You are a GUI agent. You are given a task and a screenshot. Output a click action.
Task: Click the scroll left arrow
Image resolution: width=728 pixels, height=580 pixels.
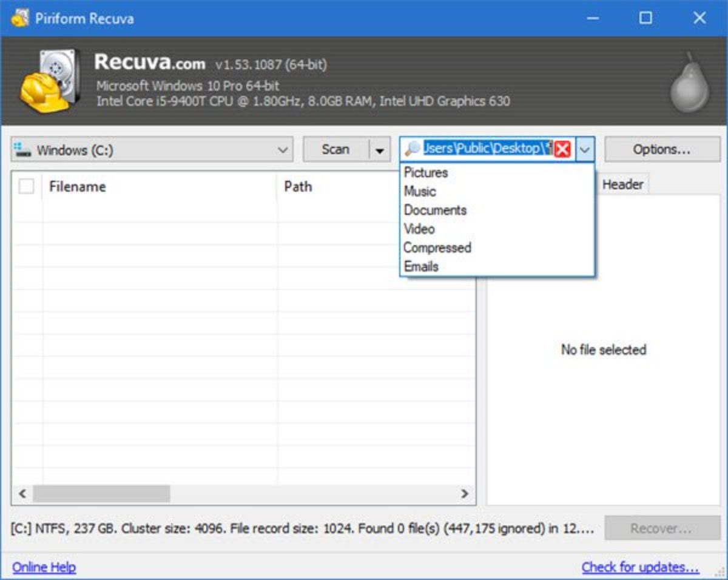[22, 494]
